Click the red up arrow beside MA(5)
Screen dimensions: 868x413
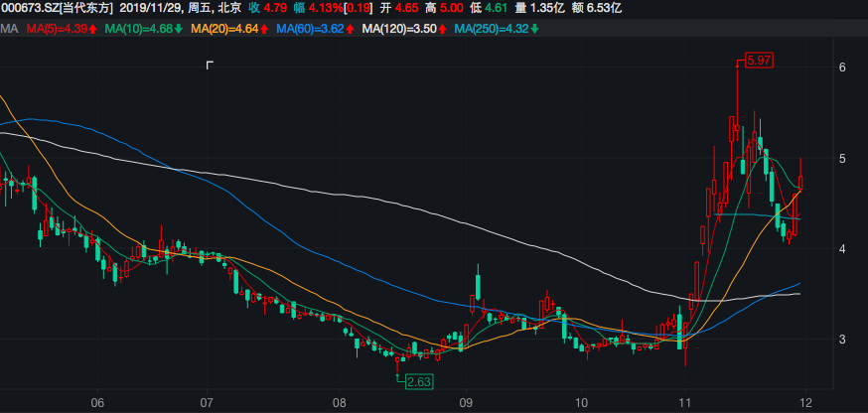pyautogui.click(x=92, y=29)
